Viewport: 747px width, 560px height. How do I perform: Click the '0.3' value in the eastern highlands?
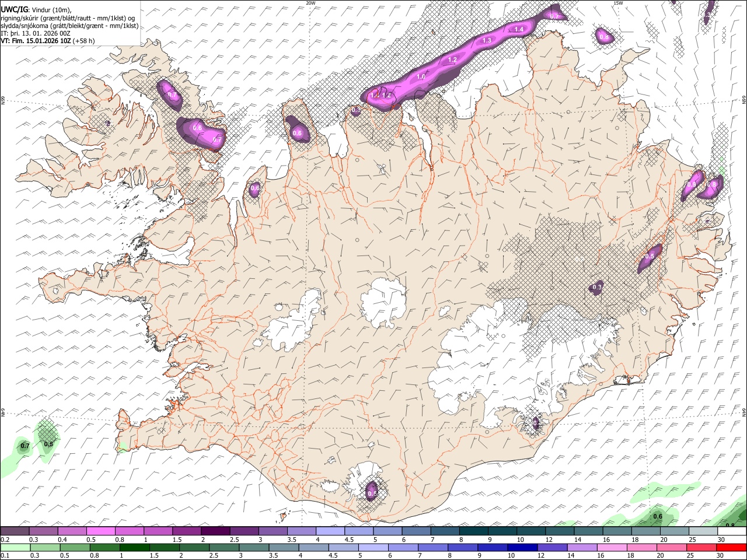coord(597,287)
